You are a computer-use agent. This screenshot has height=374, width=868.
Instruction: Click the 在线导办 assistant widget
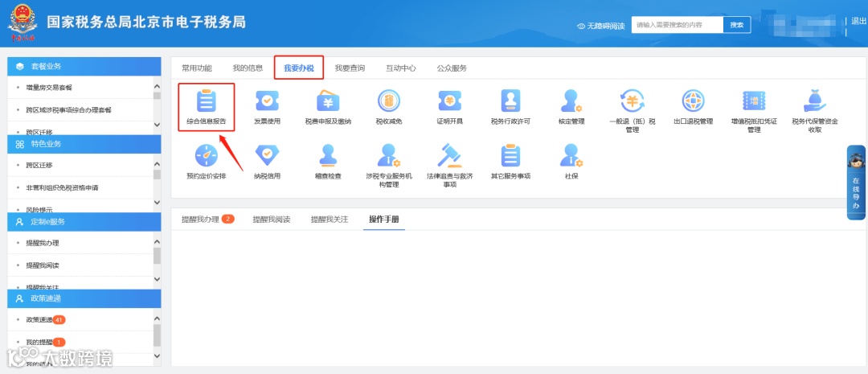click(857, 183)
